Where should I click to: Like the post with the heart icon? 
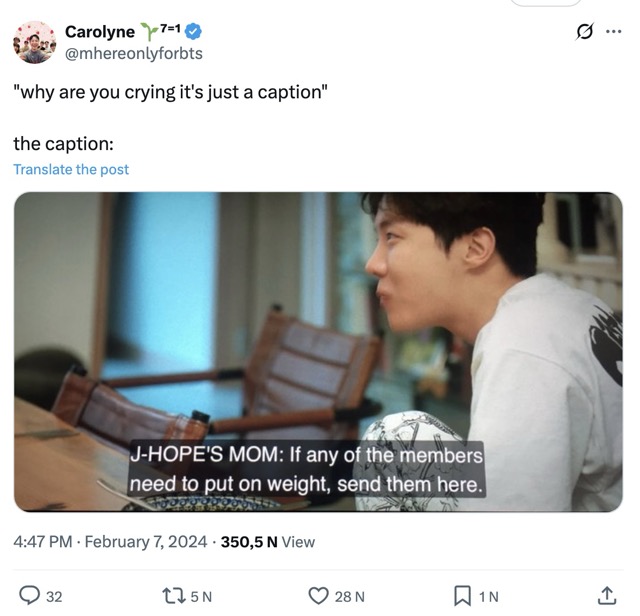pos(318,596)
